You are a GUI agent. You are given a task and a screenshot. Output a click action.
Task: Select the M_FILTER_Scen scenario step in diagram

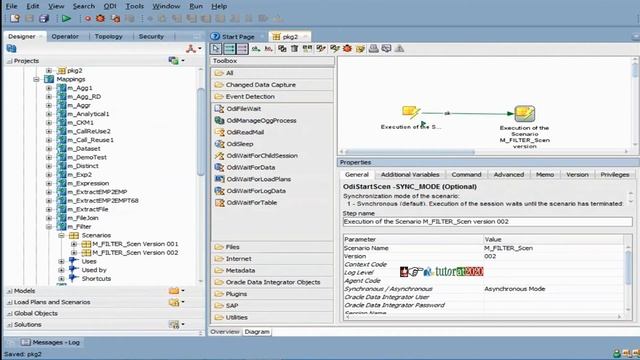(x=524, y=113)
